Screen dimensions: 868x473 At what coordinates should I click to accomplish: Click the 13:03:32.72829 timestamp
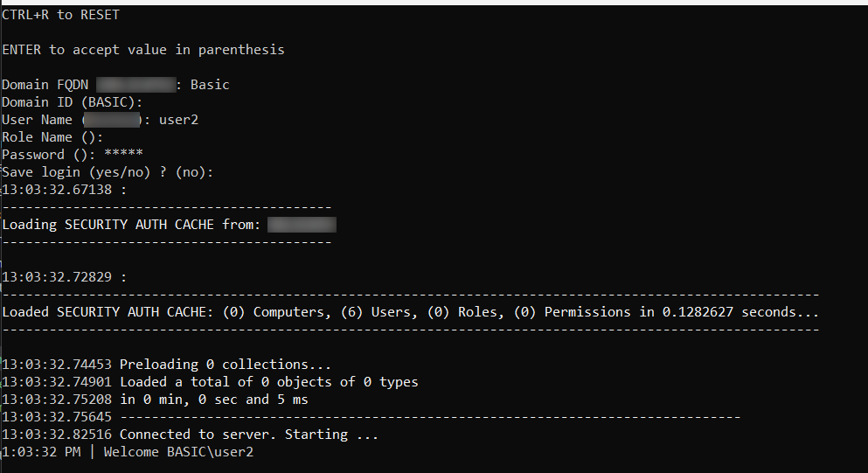[57, 277]
